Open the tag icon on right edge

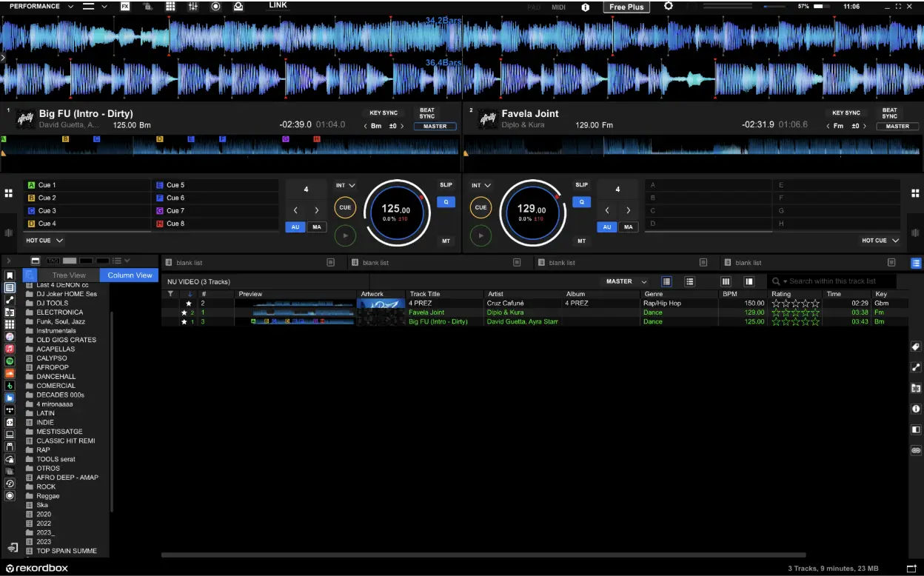(916, 346)
